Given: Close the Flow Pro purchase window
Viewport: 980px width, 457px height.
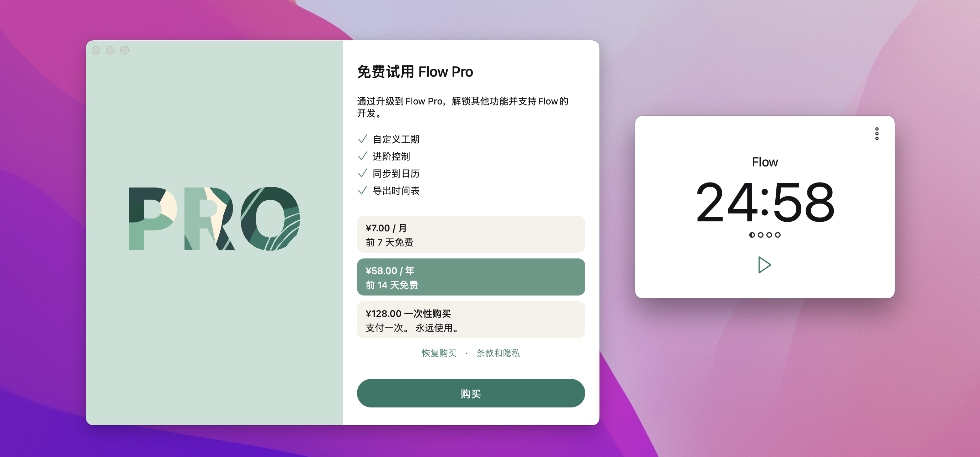Looking at the screenshot, I should click(x=96, y=50).
